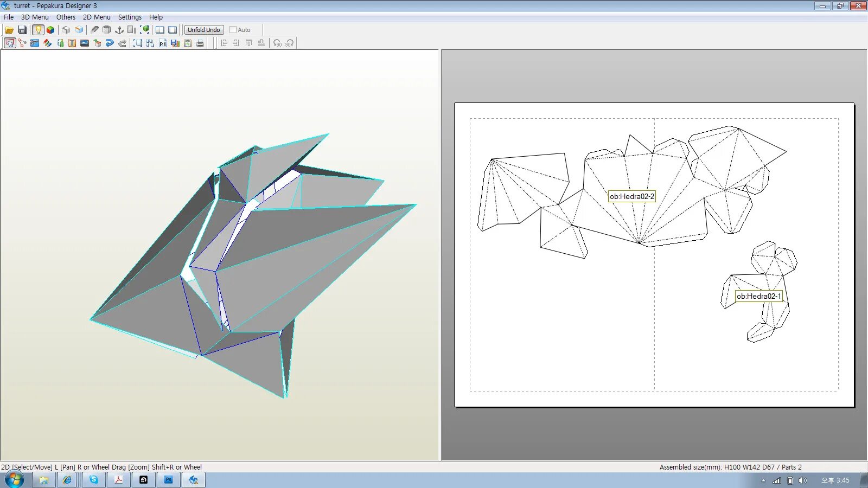868x488 pixels.
Task: Align selected parts right
Action: 236,43
